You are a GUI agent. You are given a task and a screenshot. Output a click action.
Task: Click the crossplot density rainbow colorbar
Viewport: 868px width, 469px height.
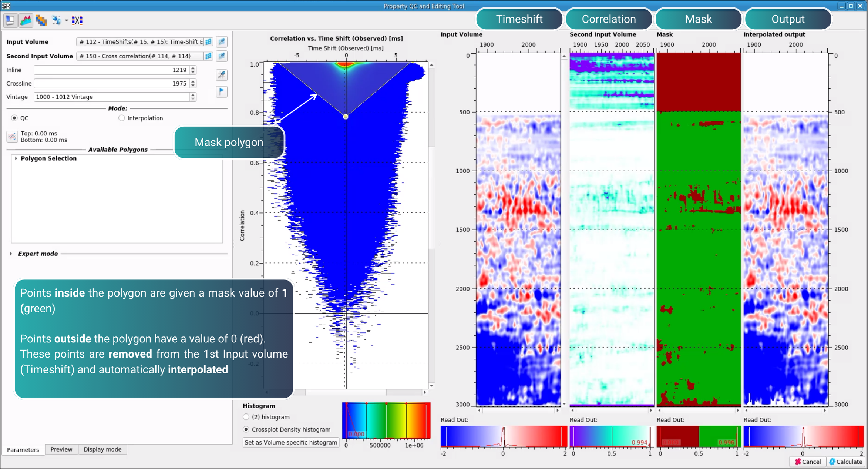pyautogui.click(x=386, y=421)
